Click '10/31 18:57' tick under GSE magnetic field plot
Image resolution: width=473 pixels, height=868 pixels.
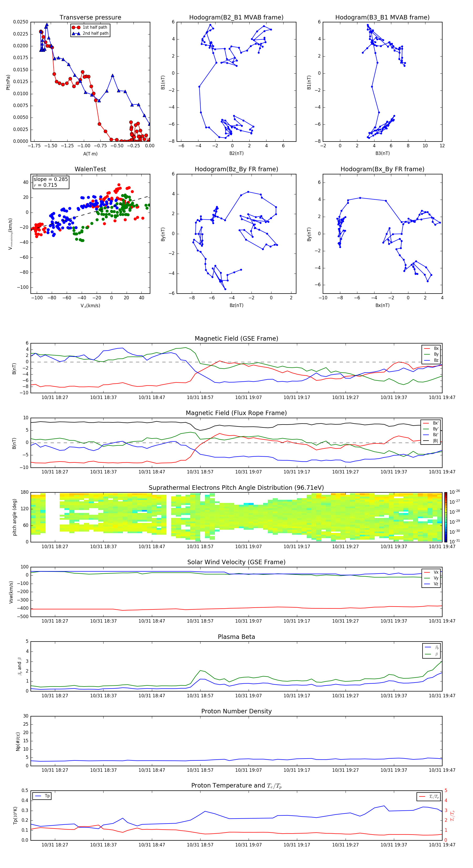[200, 397]
